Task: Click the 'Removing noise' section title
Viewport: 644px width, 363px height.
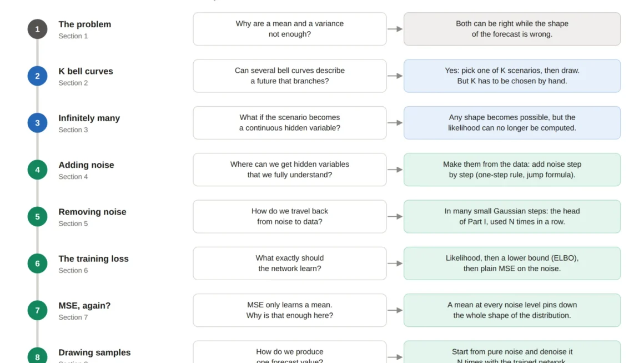Action: point(92,212)
